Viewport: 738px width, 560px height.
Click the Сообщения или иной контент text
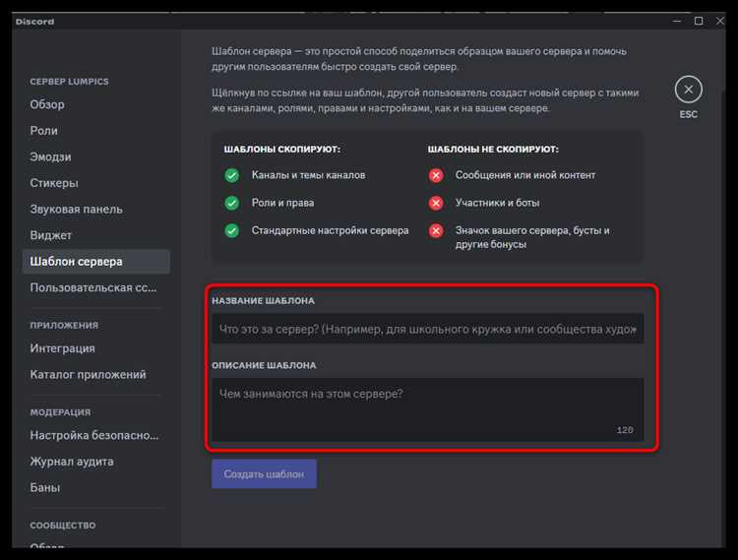coord(525,175)
